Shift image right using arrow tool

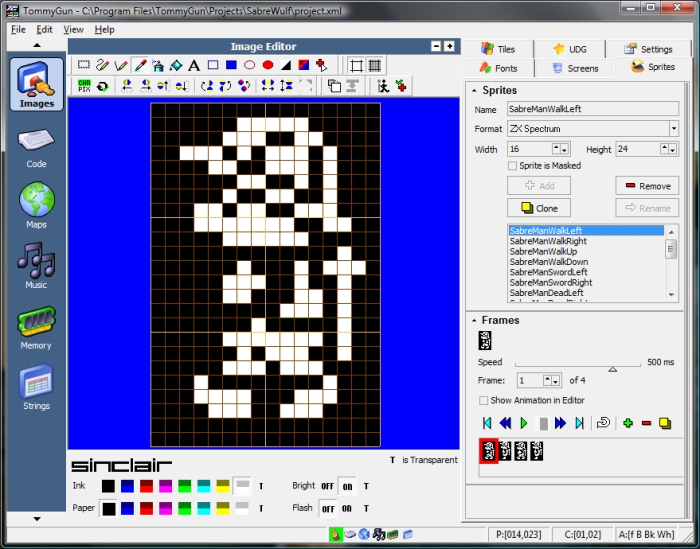click(x=145, y=86)
